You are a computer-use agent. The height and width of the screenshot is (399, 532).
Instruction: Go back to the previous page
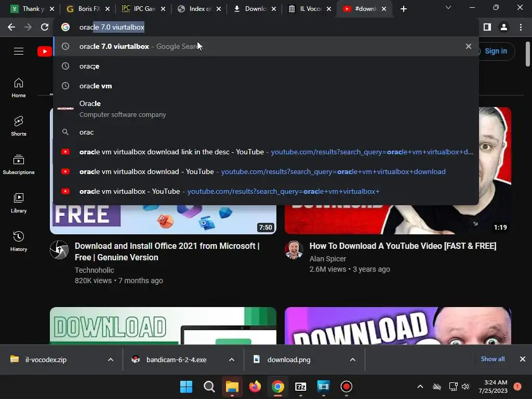point(11,27)
